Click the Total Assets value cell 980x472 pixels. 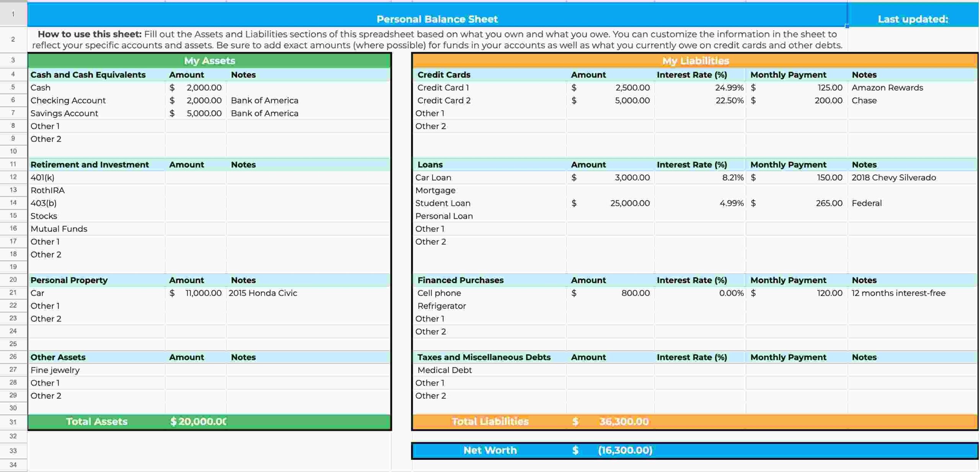coord(198,421)
